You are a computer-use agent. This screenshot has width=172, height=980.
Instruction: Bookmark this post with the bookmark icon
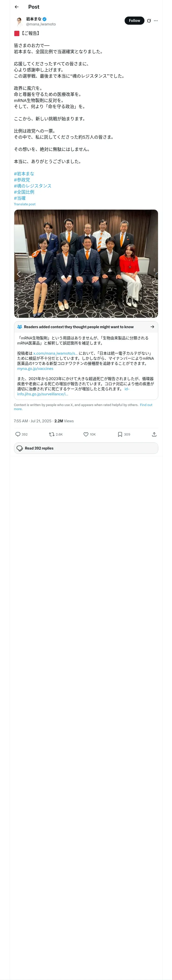pos(120,434)
